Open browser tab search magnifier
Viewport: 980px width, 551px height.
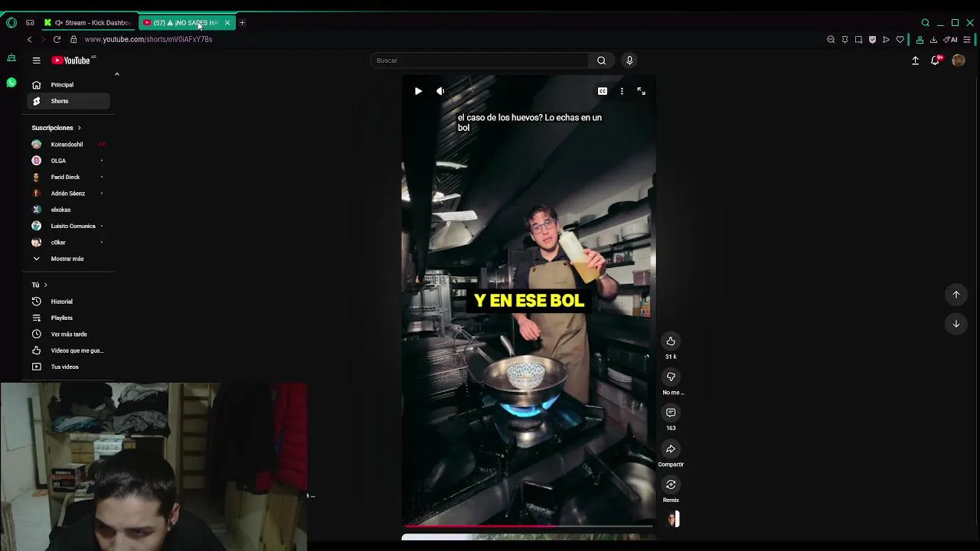(x=925, y=23)
